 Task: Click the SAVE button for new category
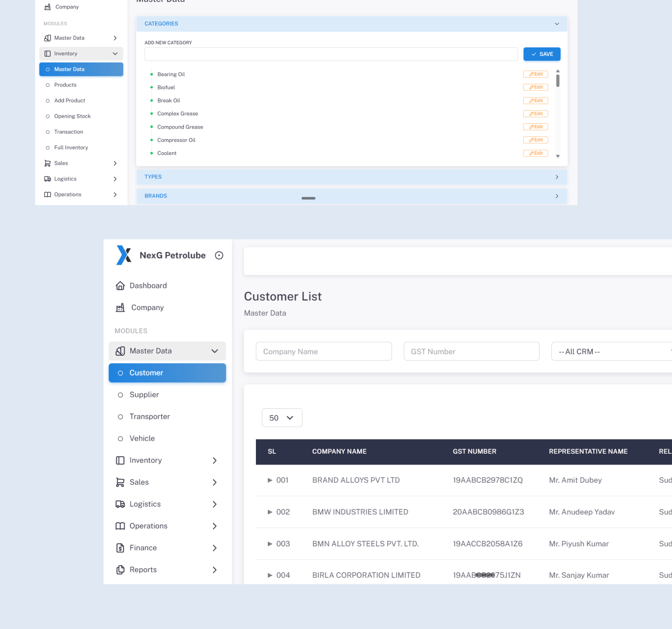(x=541, y=54)
